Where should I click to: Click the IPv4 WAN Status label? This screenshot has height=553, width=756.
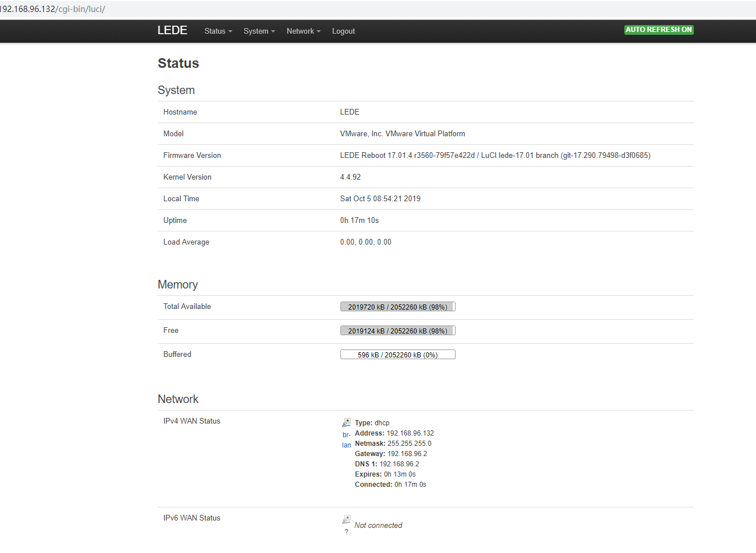[x=192, y=421]
